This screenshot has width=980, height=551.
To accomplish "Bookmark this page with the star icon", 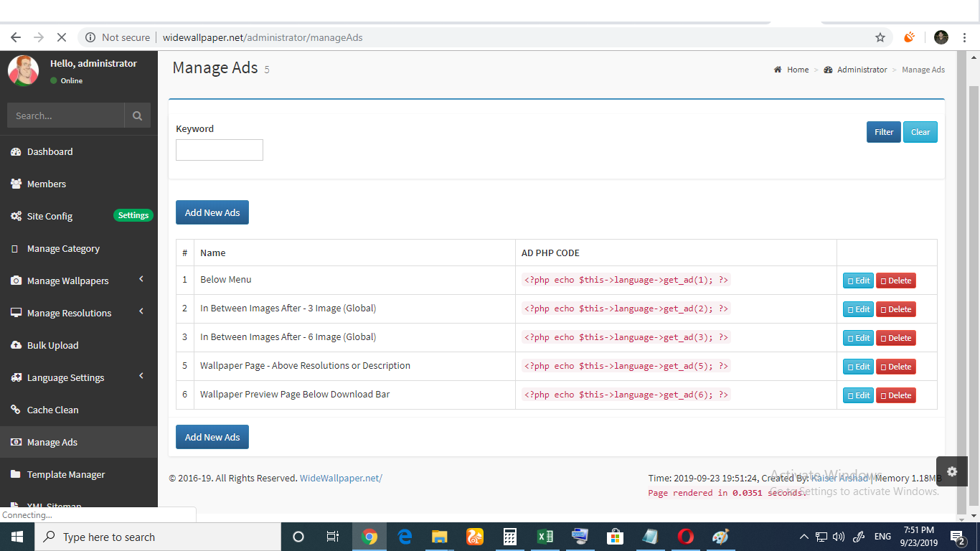I will [880, 37].
